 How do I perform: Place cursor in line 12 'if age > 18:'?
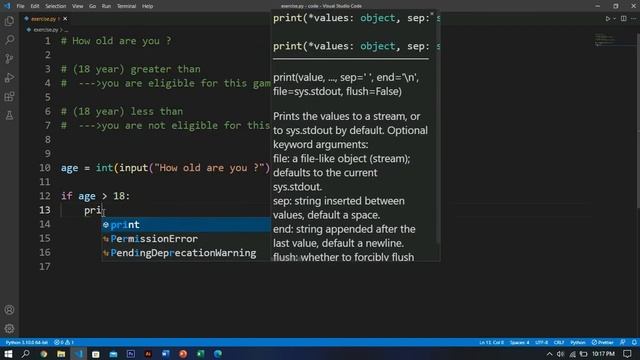click(95, 196)
